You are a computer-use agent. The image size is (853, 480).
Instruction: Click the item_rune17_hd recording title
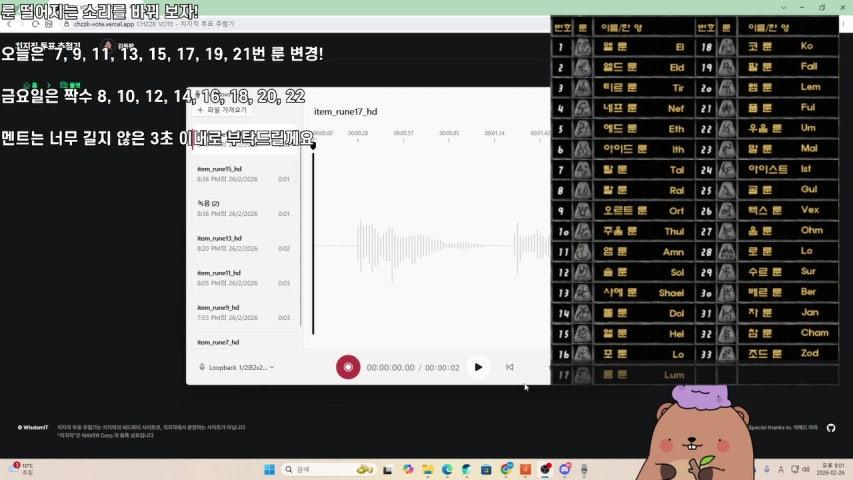point(345,112)
